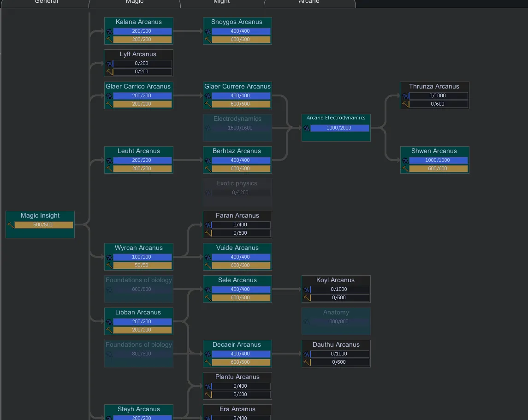This screenshot has width=528, height=420.
Task: Switch to the Magic tab
Action: click(x=135, y=2)
